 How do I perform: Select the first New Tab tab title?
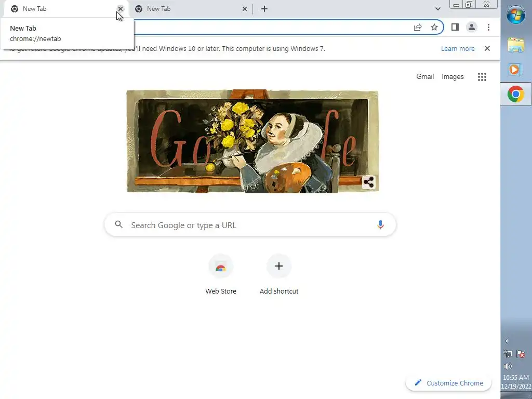(35, 9)
